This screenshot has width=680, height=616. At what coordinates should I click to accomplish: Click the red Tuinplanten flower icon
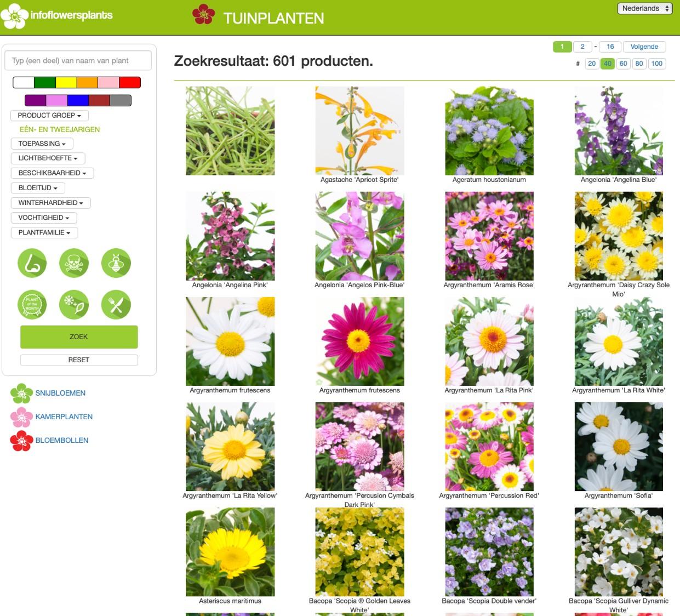[203, 14]
